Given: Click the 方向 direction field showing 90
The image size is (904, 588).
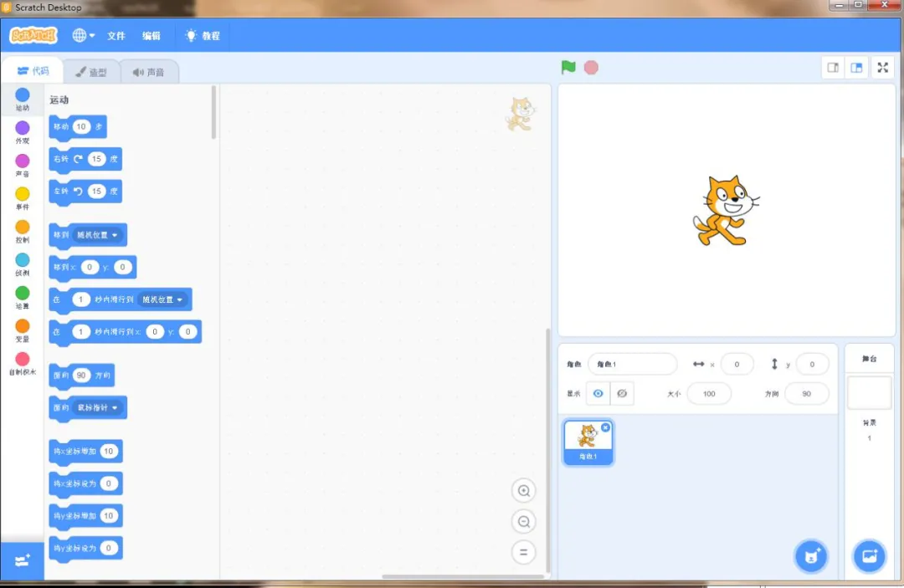Looking at the screenshot, I should pos(807,393).
